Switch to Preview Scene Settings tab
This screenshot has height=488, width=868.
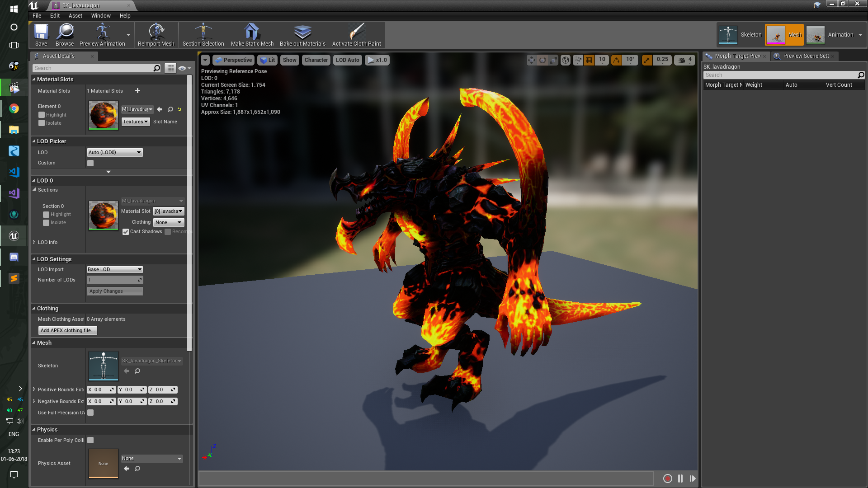(x=805, y=56)
